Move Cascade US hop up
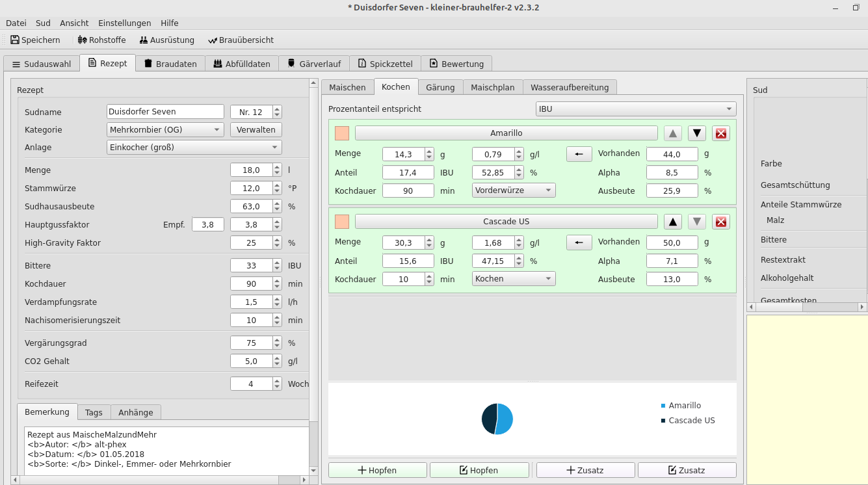 [673, 222]
